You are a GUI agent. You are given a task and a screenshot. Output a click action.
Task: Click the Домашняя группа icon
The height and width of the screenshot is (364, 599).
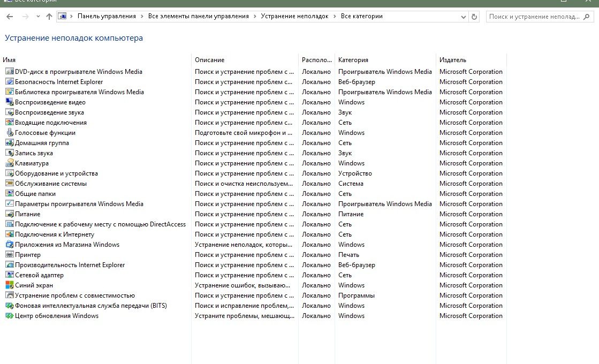coord(10,143)
